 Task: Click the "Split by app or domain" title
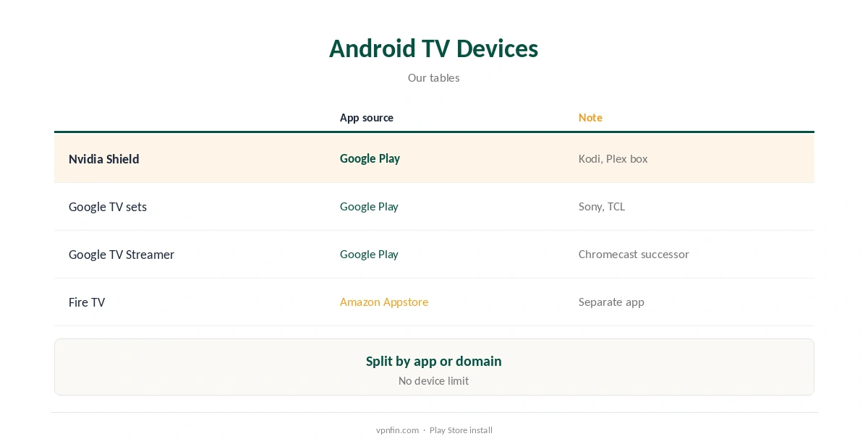434,361
